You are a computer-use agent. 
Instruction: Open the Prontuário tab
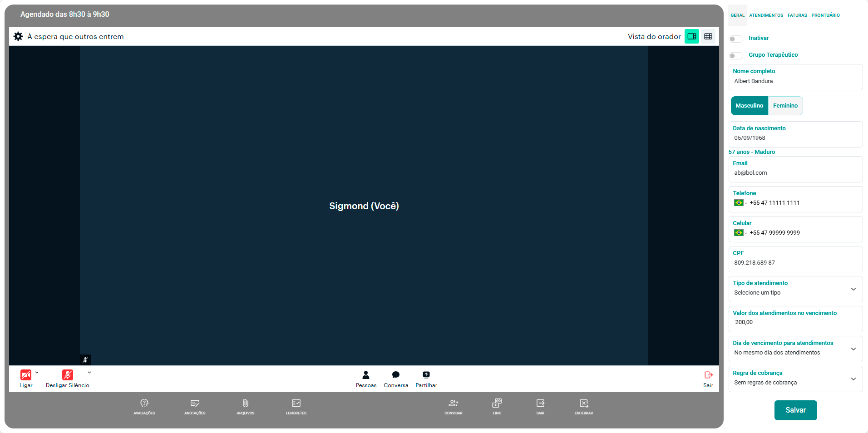[x=825, y=15]
